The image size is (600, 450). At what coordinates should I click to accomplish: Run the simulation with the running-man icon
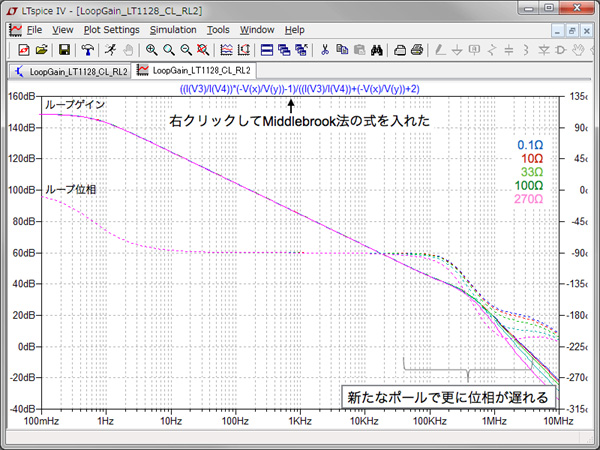pos(109,49)
